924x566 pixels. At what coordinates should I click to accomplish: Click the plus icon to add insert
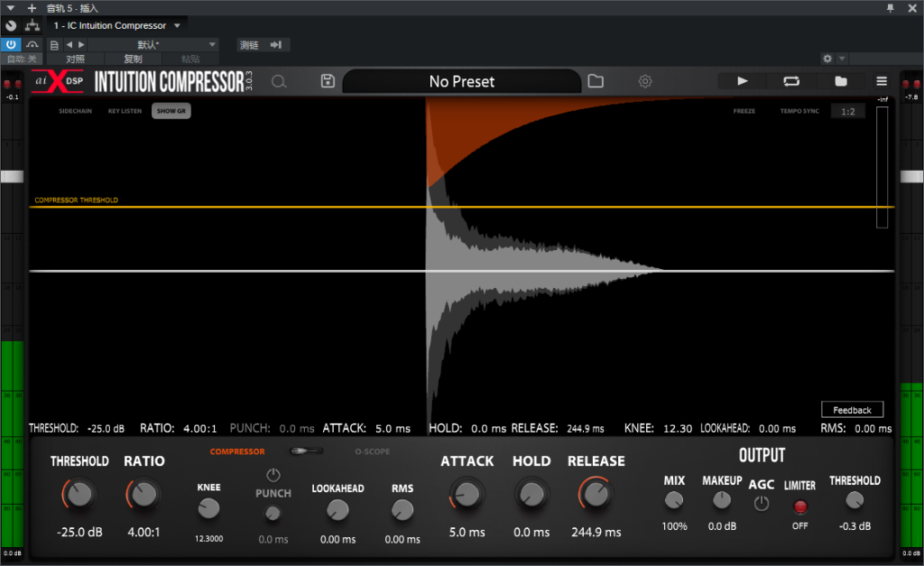tap(32, 8)
